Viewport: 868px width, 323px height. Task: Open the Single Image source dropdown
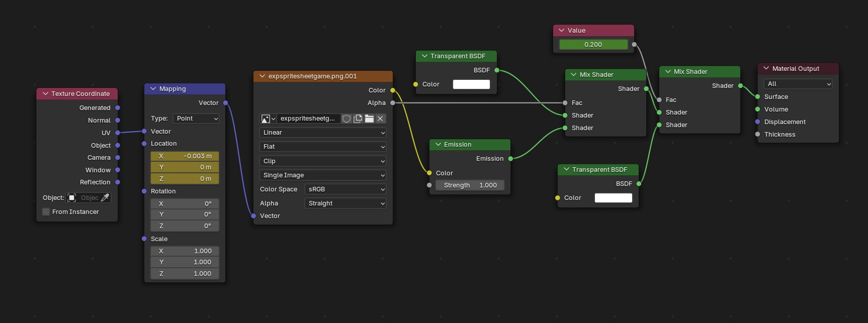coord(323,175)
